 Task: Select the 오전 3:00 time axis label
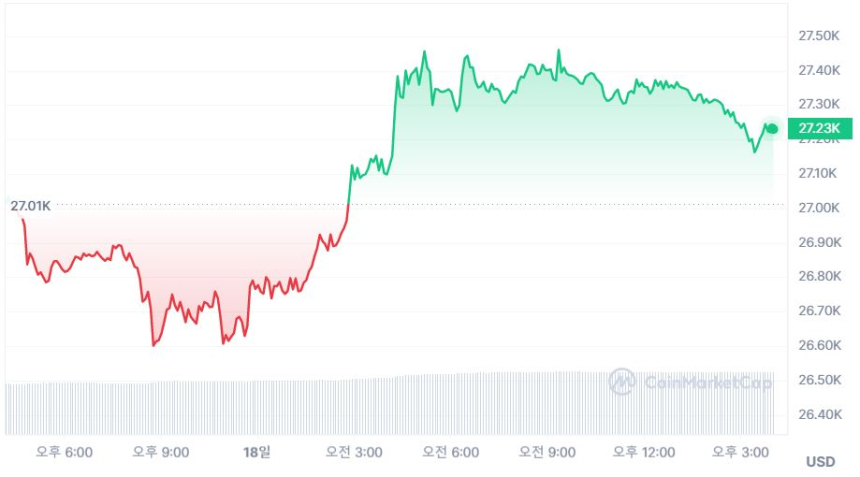354,452
